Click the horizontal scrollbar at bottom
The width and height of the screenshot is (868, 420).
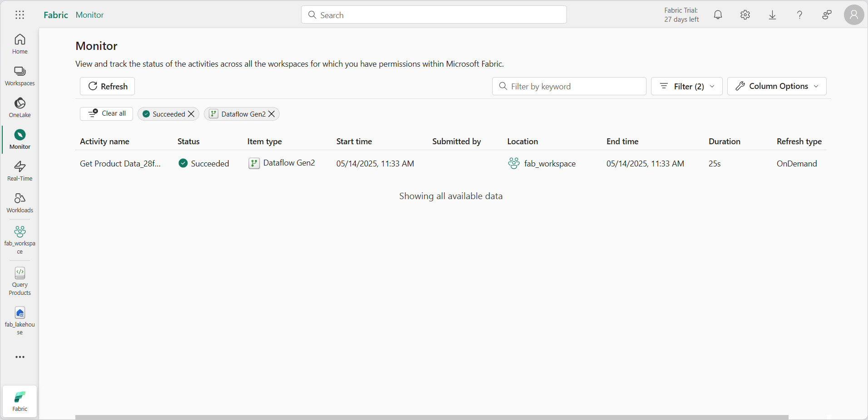(431, 417)
